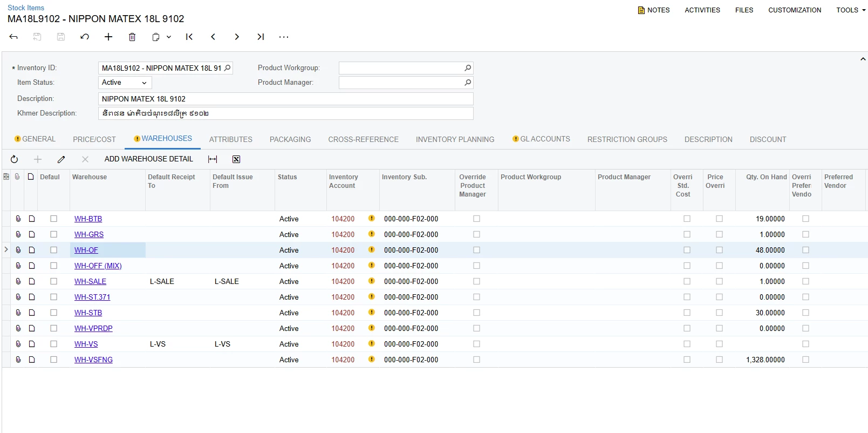Image resolution: width=868 pixels, height=433 pixels.
Task: Switch to the PACKAGING tab
Action: [290, 139]
